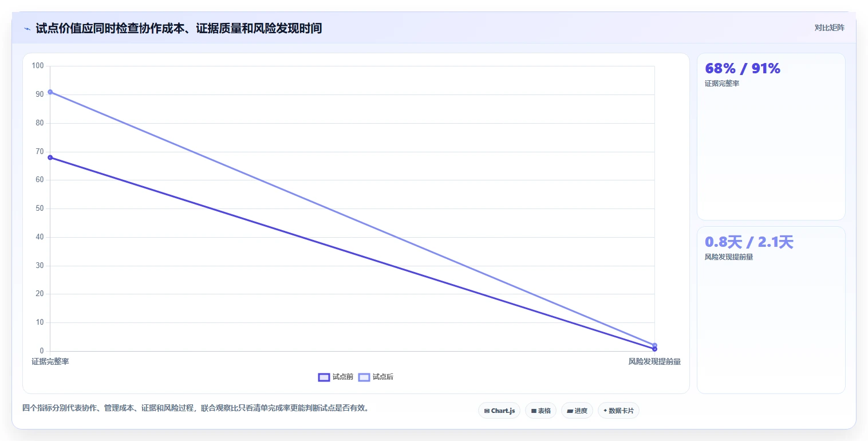868x441 pixels.
Task: Click the 证据完整率 x-axis label
Action: tap(50, 361)
